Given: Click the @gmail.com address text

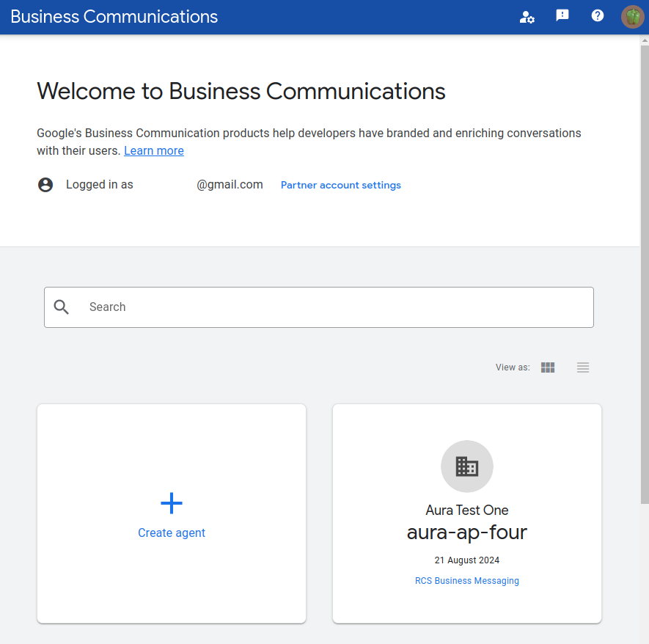Looking at the screenshot, I should click(230, 185).
